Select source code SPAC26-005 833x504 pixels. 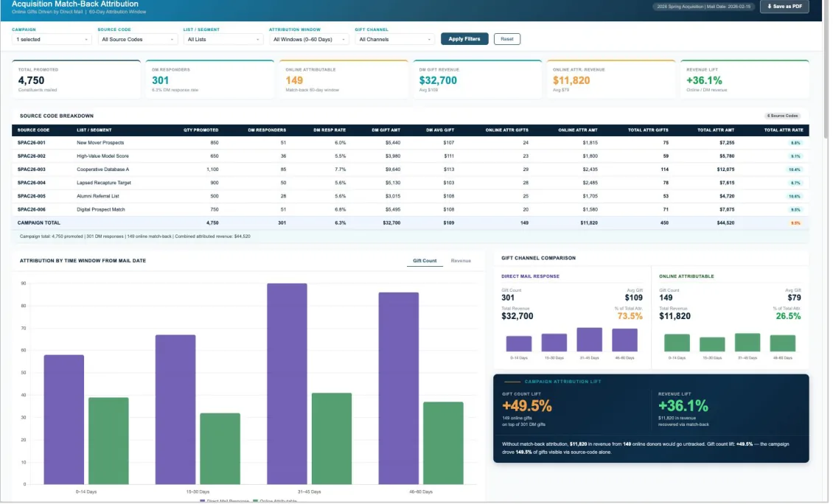32,196
